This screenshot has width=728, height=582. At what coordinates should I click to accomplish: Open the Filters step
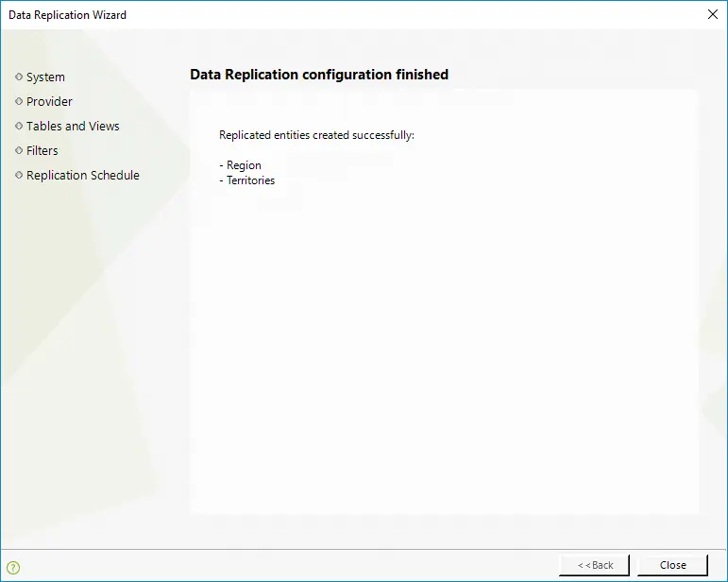(x=42, y=150)
